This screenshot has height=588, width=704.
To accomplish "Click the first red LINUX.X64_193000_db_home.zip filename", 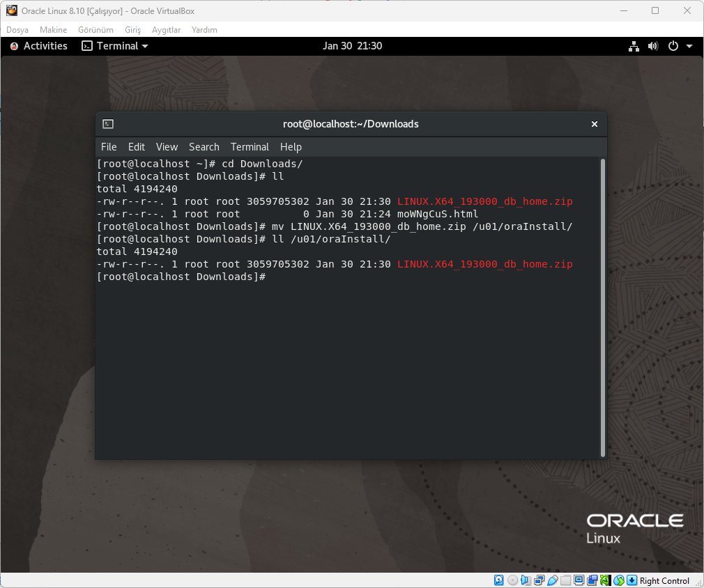I will pos(485,201).
